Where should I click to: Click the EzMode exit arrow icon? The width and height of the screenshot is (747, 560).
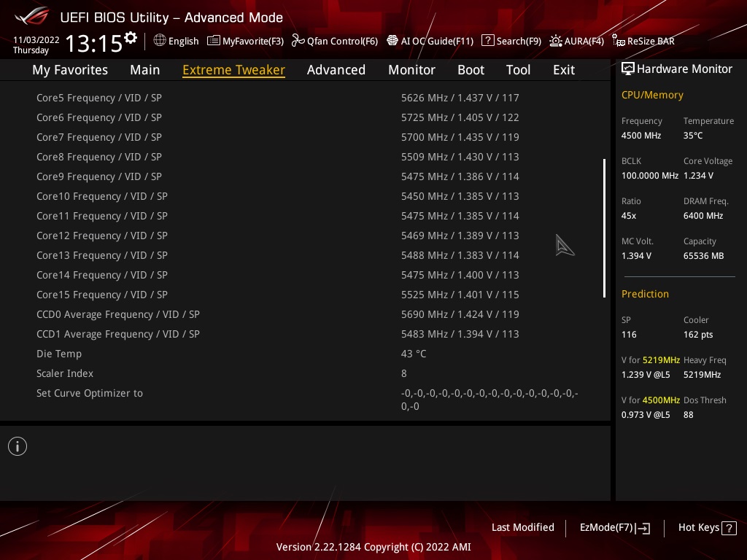tap(643, 528)
